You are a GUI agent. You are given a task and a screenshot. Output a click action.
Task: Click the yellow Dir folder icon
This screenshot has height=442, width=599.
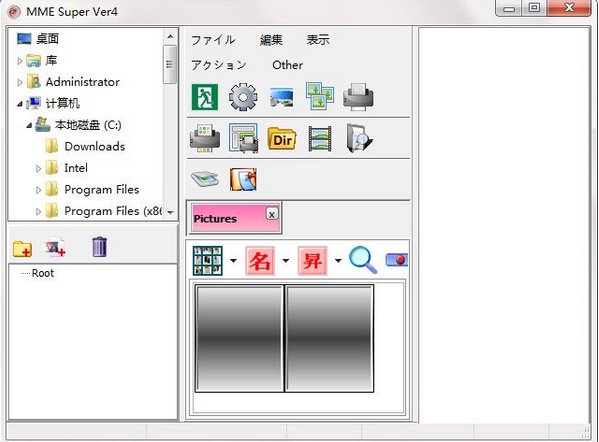282,139
